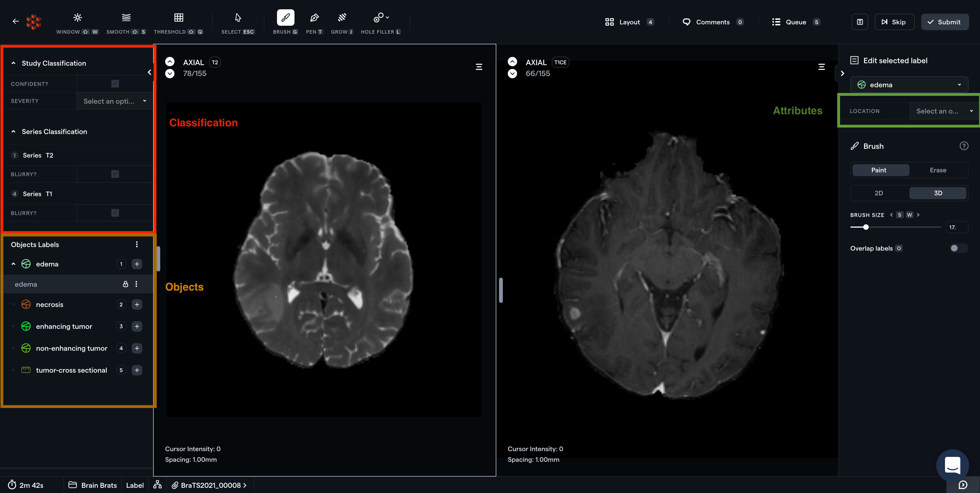Switch brush to Erase mode

pyautogui.click(x=938, y=170)
